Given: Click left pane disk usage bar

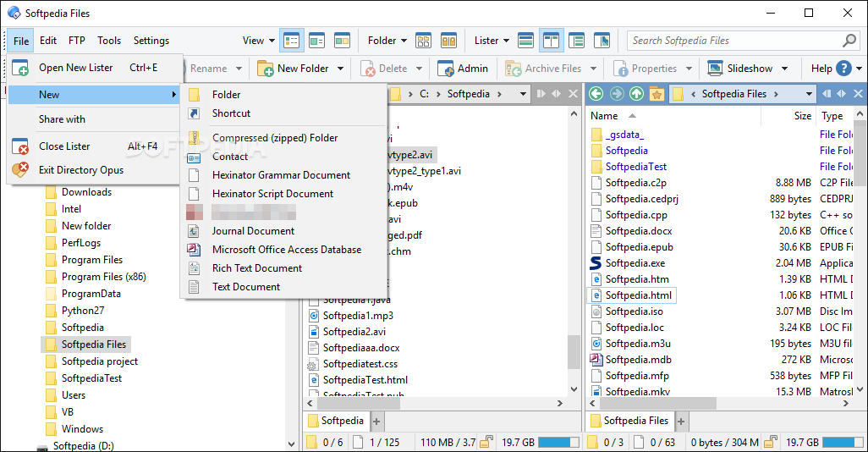Looking at the screenshot, I should click(x=558, y=442).
